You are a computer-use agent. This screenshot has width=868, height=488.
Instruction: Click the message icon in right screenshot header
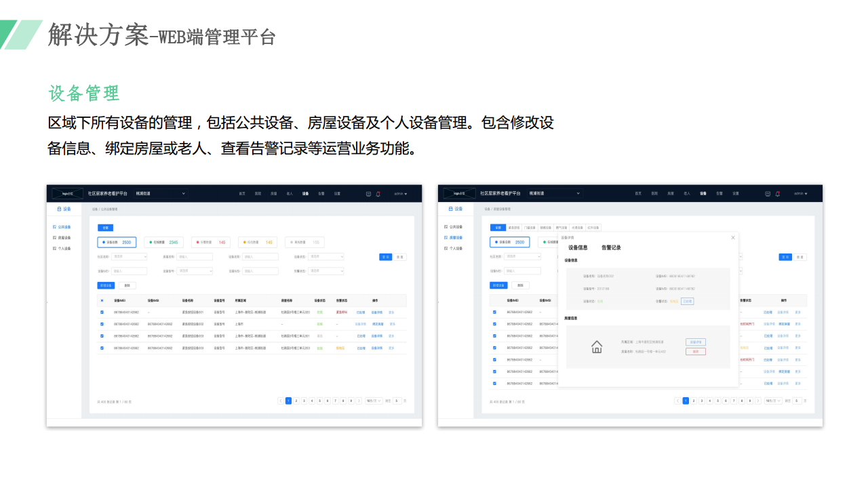[767, 194]
